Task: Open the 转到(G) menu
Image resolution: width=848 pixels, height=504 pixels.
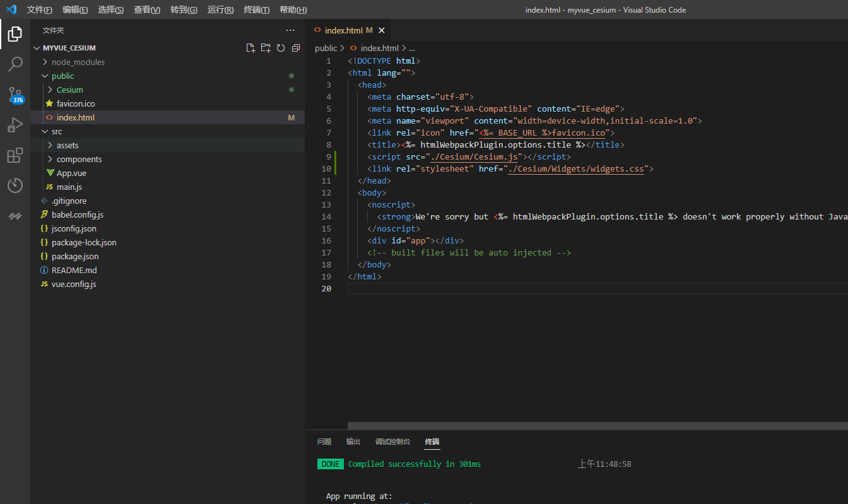Action: 184,9
